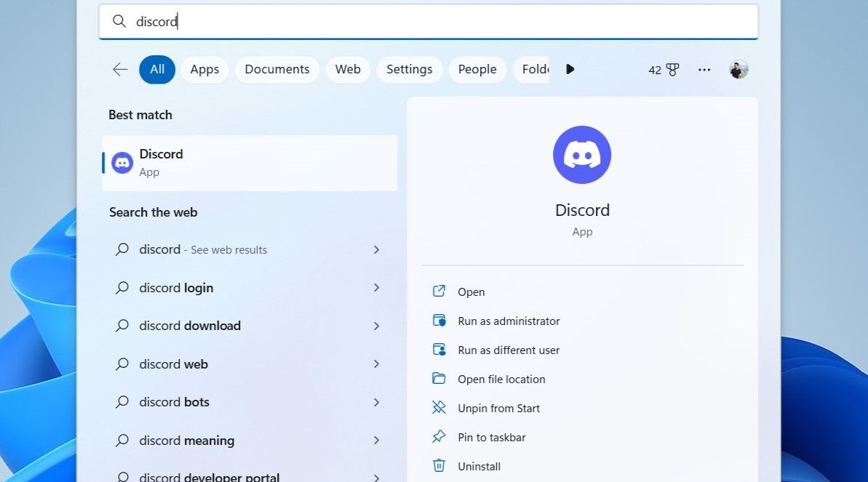
Task: Click the search magnifier icon in the search box
Action: click(119, 21)
